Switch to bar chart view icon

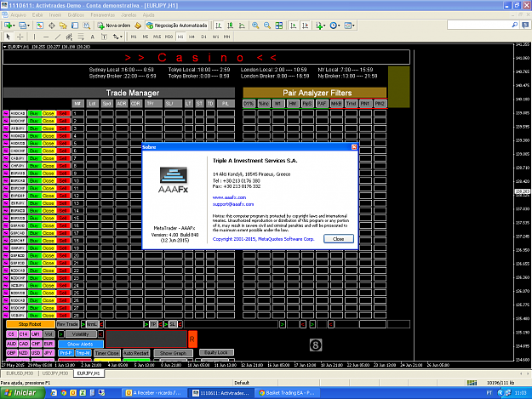pos(219,26)
